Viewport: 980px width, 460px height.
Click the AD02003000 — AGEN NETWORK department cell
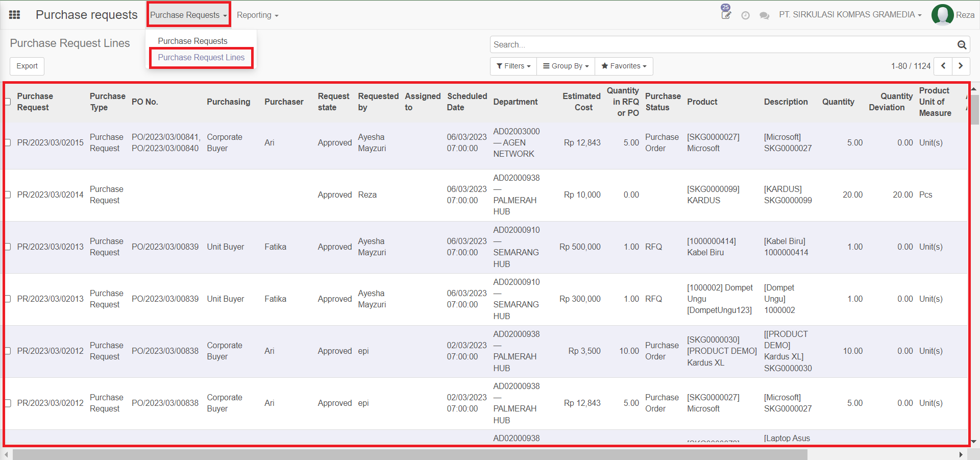[517, 142]
